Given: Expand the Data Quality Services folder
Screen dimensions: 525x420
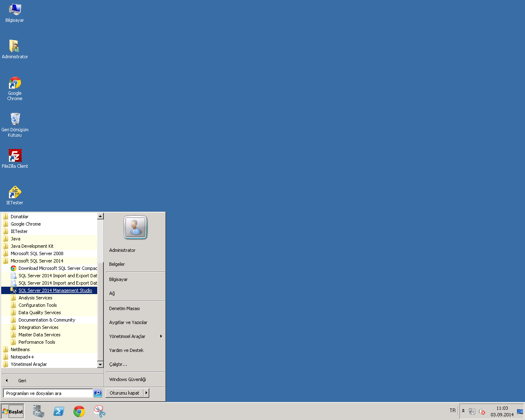Looking at the screenshot, I should [x=49, y=313].
